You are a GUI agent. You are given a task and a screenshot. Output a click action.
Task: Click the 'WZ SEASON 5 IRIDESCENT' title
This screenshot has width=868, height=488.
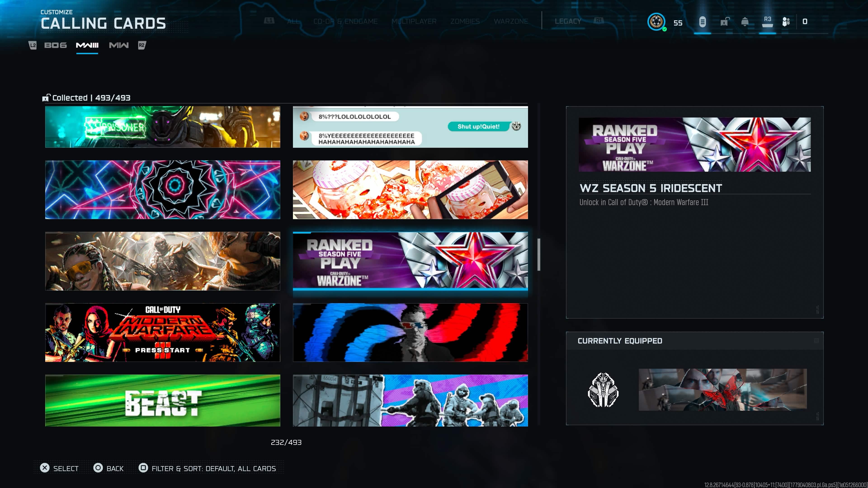651,188
